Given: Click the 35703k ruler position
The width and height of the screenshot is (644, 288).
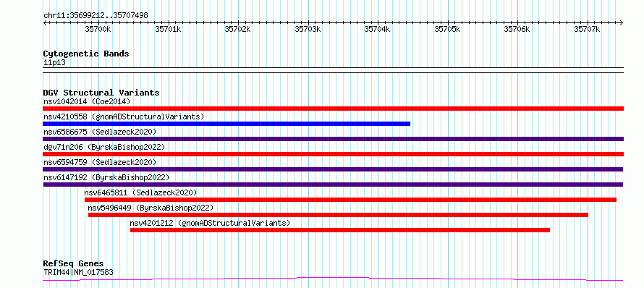Looking at the screenshot, I should pos(308,30).
